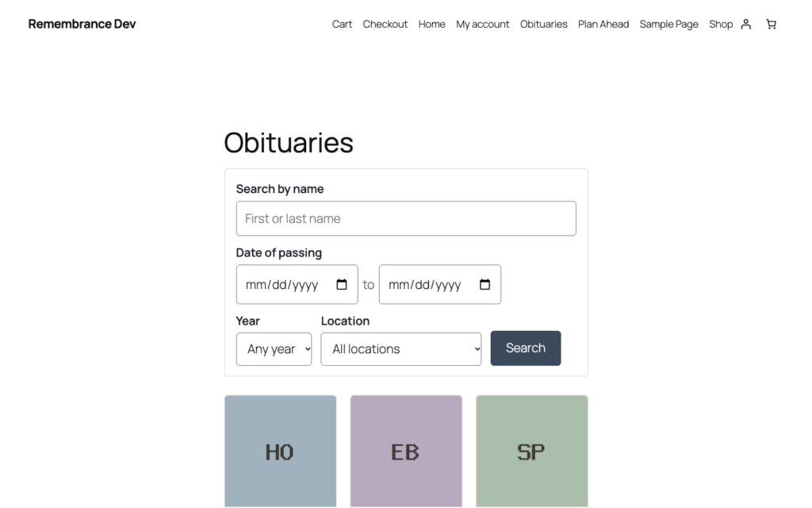Select Obituaries in the top navigation
Image resolution: width=812 pixels, height=508 pixels.
tap(543, 25)
